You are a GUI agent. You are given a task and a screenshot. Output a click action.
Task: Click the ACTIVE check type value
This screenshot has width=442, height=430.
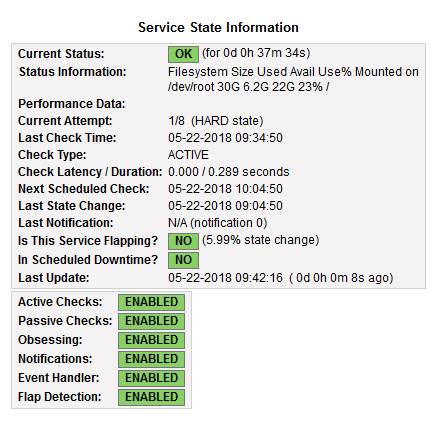pyautogui.click(x=188, y=155)
